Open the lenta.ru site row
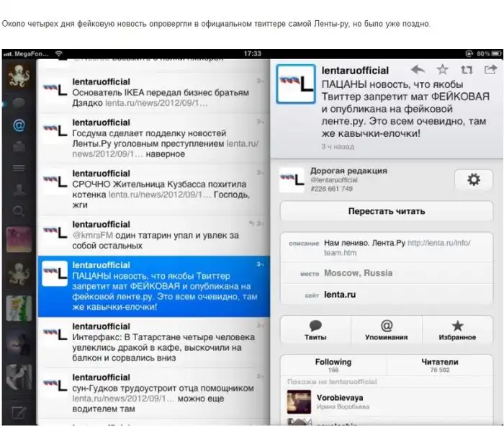This screenshot has height=428, width=504. click(387, 294)
